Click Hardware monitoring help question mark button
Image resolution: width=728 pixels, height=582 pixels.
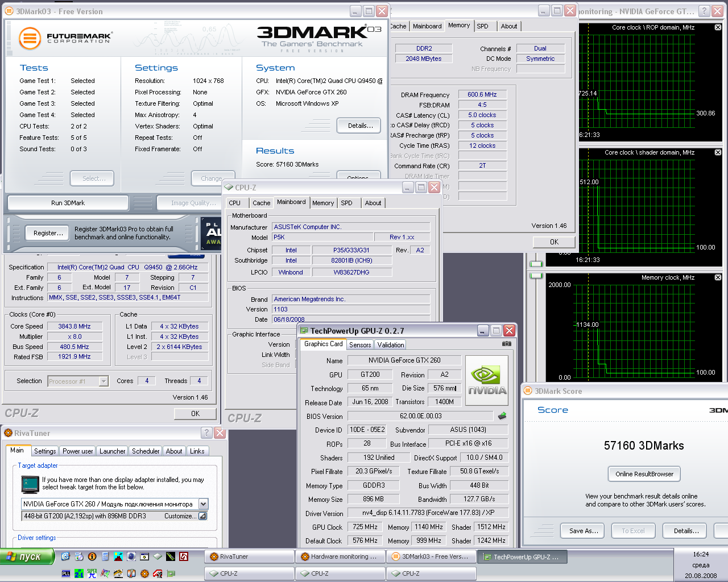(704, 11)
